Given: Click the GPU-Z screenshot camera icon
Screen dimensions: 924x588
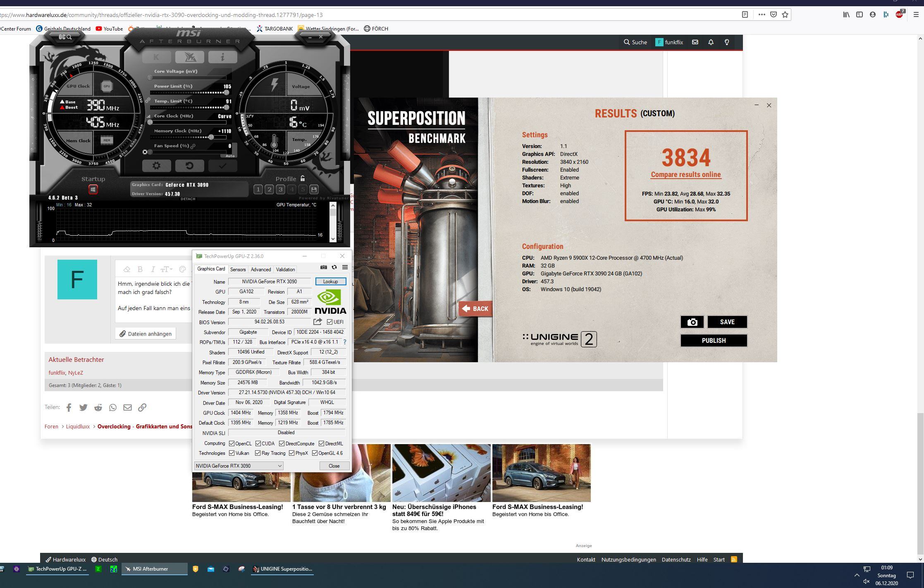Looking at the screenshot, I should [x=324, y=267].
